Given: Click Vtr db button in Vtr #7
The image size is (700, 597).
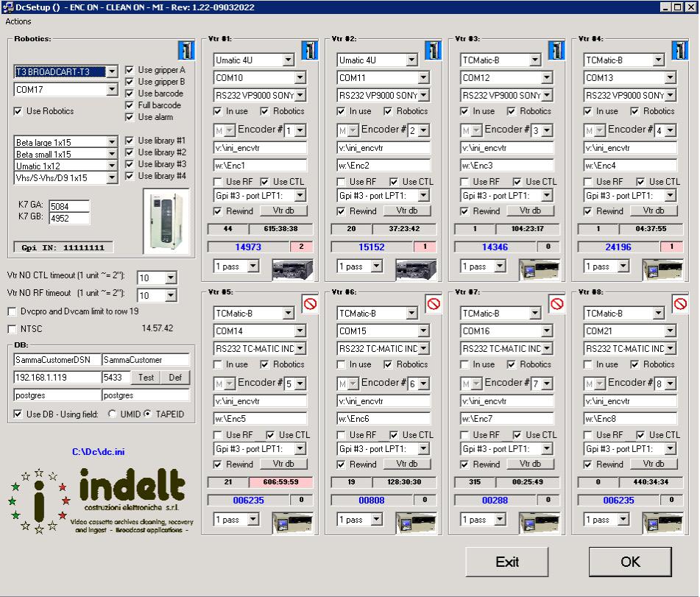Looking at the screenshot, I should pos(531,464).
